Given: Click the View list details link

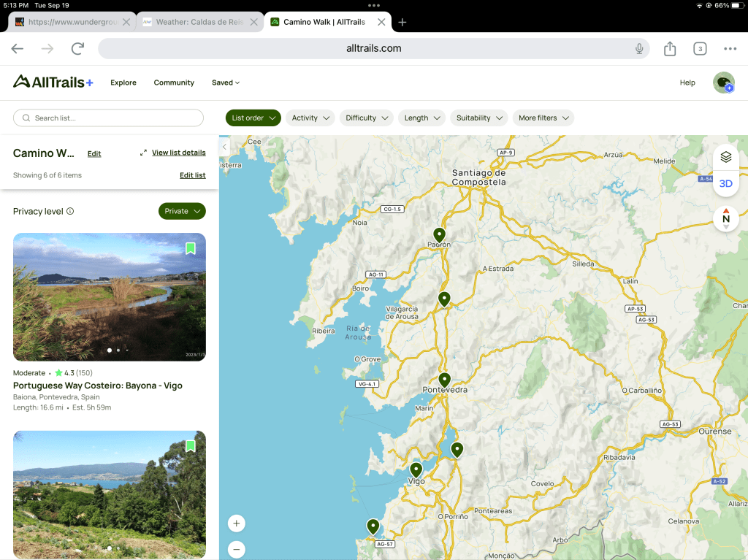Looking at the screenshot, I should coord(178,153).
